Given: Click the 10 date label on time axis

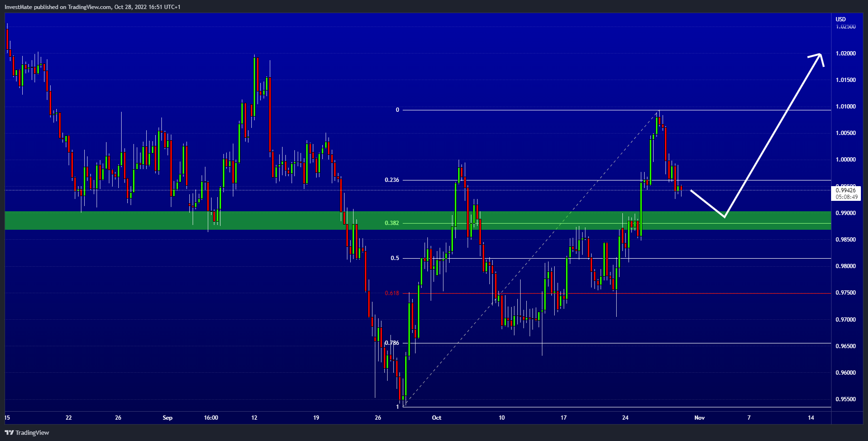Looking at the screenshot, I should (502, 418).
